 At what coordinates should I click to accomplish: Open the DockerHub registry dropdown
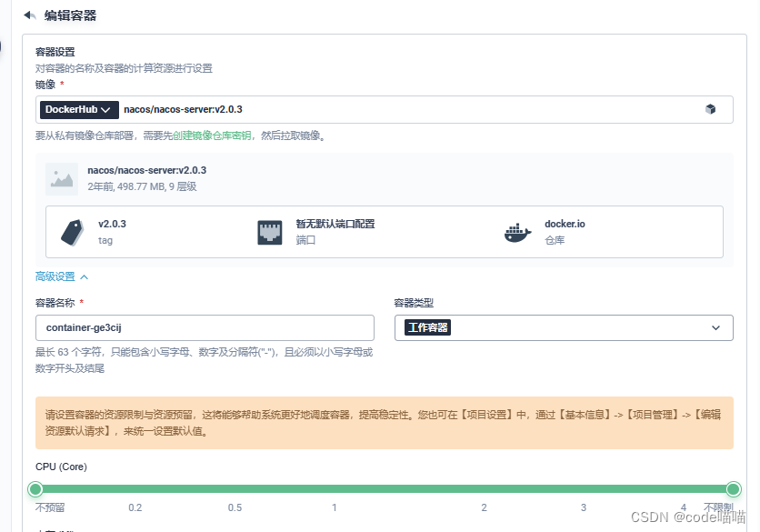pos(79,110)
